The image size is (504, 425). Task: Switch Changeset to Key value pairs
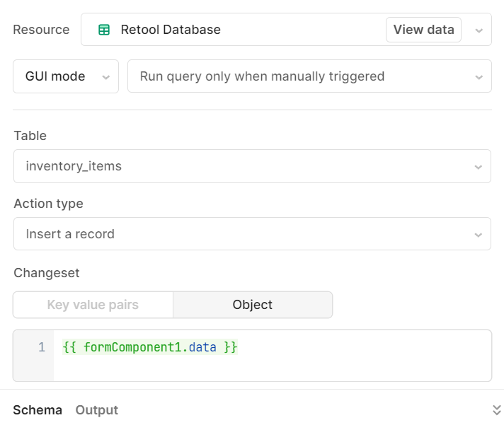coord(93,305)
